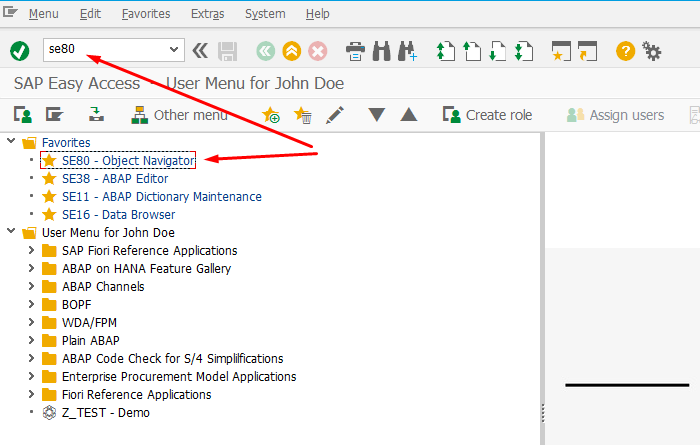Expand Enterprise Procurement Model Applications folder

[x=31, y=376]
